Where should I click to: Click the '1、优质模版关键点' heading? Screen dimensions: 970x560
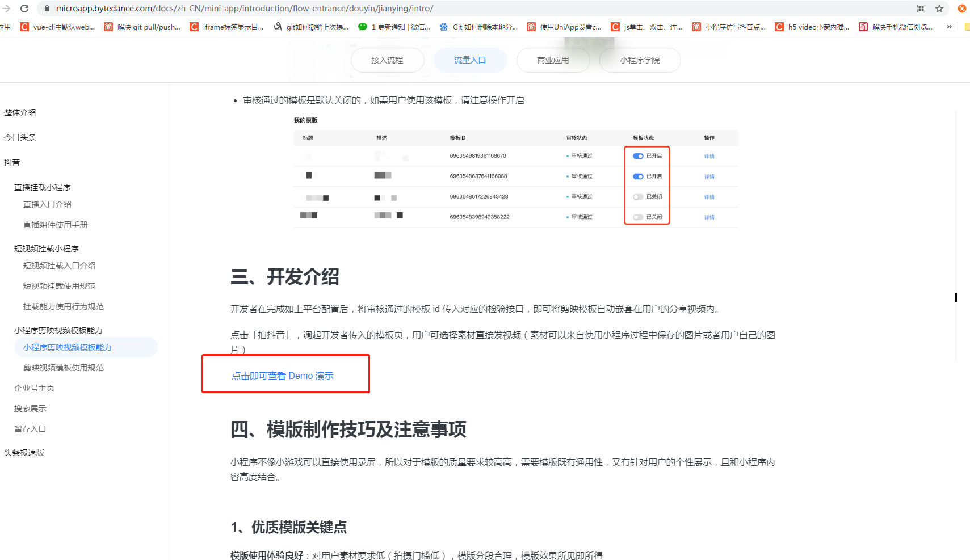click(288, 527)
